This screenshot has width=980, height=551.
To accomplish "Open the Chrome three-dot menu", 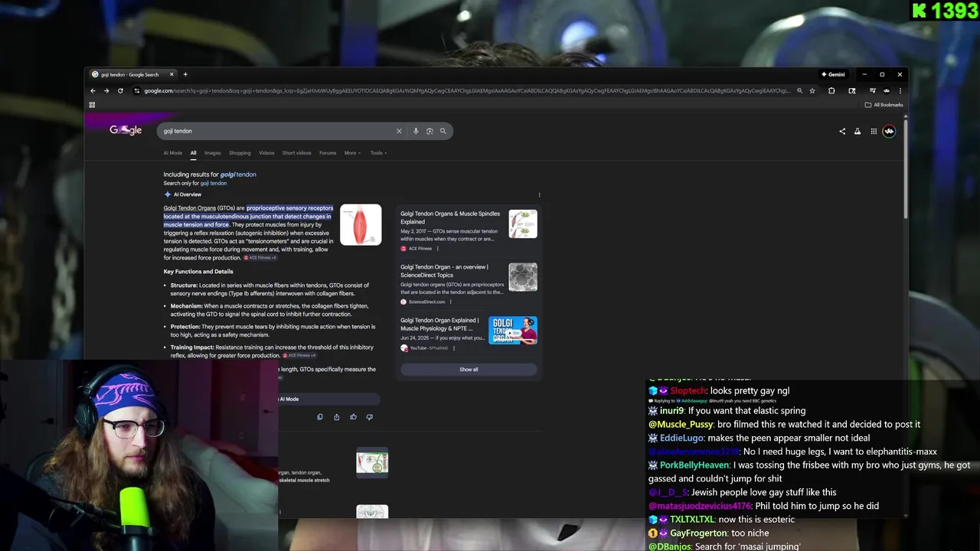I will tap(900, 91).
